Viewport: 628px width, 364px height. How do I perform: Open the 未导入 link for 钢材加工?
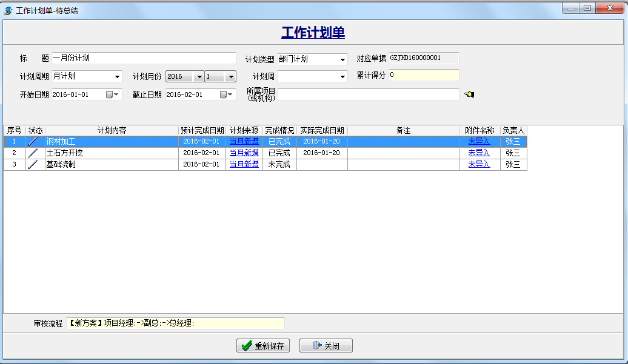point(479,141)
